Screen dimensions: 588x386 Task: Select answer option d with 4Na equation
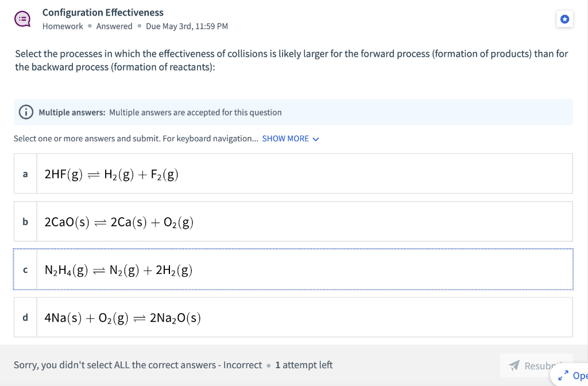[293, 318]
